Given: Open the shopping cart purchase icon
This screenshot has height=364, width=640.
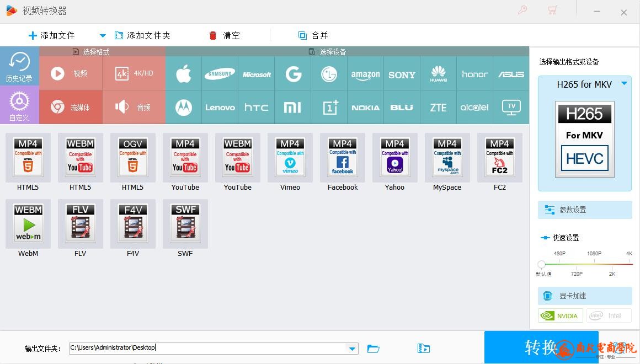Looking at the screenshot, I should pos(552,10).
